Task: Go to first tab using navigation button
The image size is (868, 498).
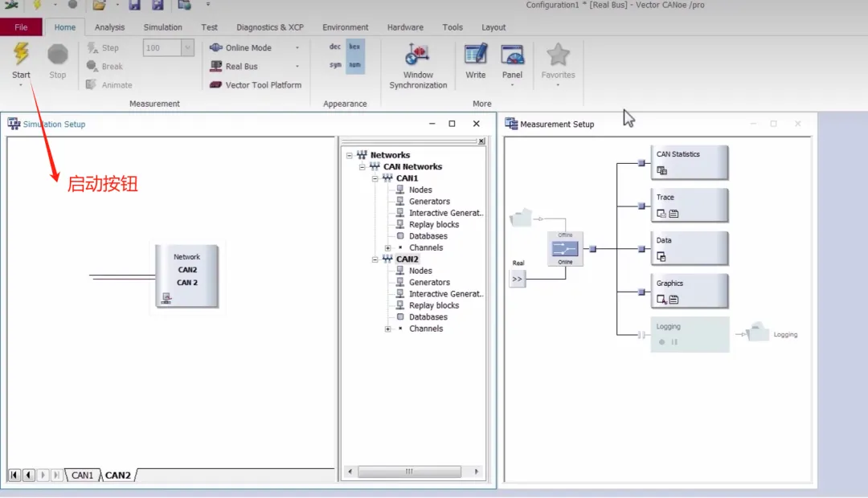Action: [14, 475]
